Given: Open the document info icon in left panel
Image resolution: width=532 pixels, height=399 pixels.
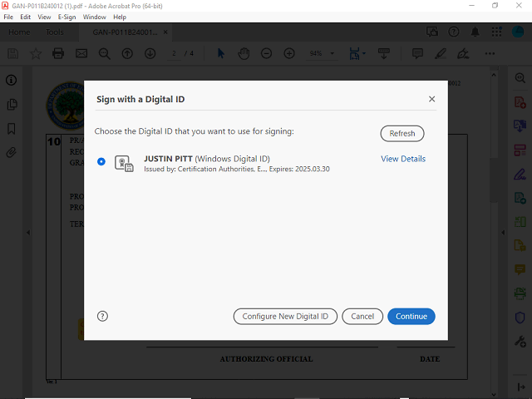Looking at the screenshot, I should pos(11,80).
